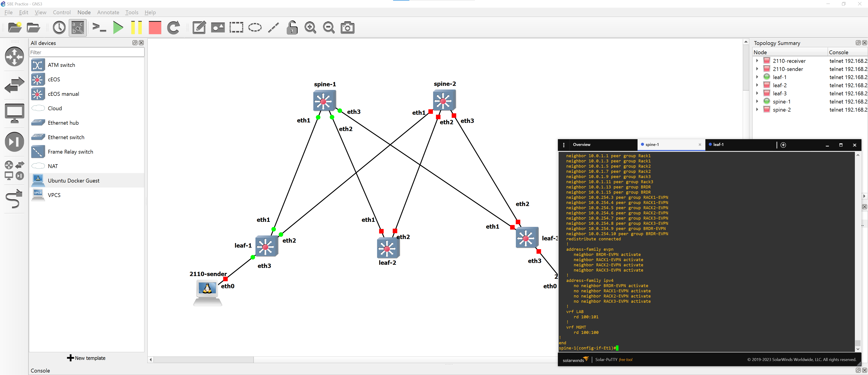Image resolution: width=868 pixels, height=375 pixels.
Task: Open the File menu
Action: tap(8, 12)
